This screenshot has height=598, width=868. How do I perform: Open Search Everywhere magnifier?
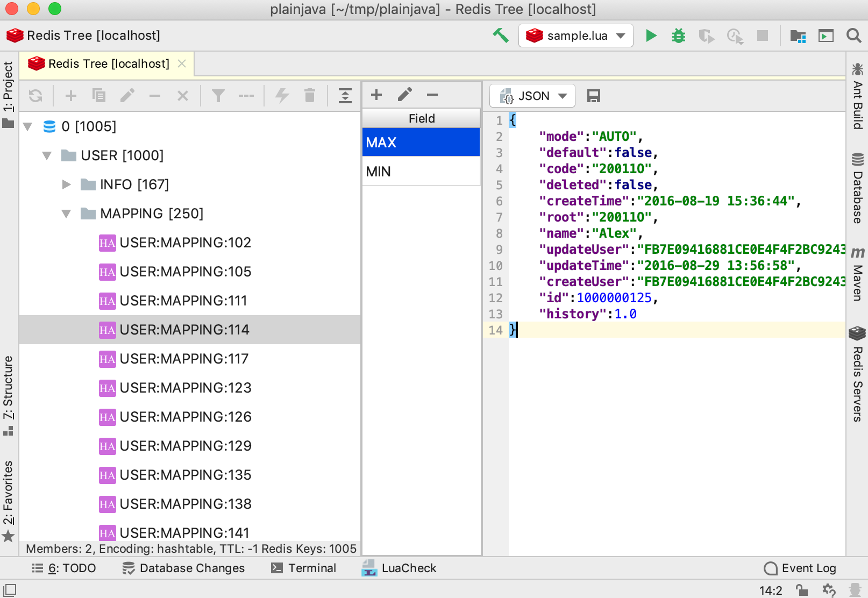853,35
